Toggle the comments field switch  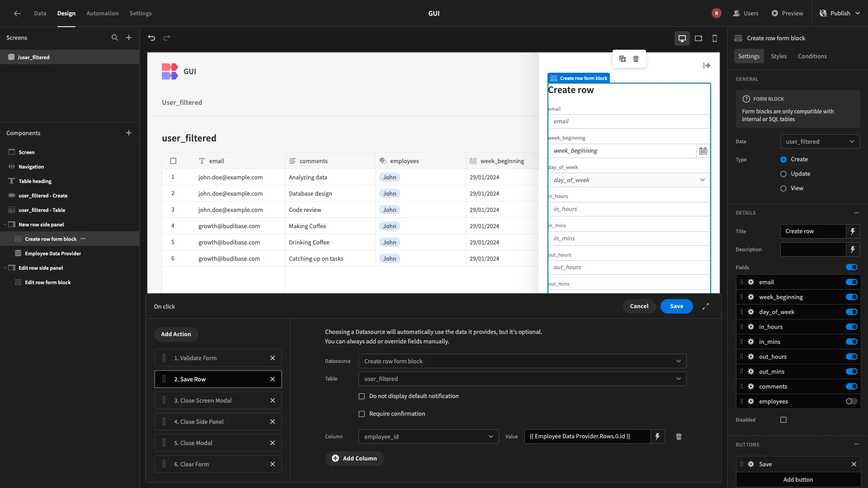(x=852, y=386)
